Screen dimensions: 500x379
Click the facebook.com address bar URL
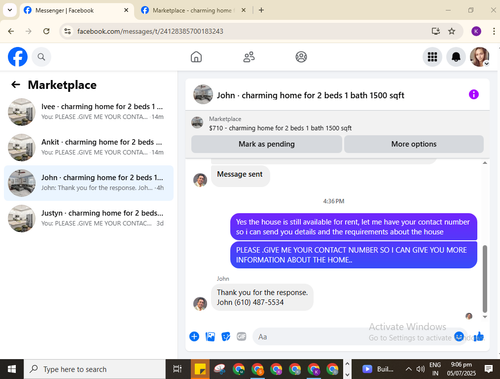coord(150,31)
